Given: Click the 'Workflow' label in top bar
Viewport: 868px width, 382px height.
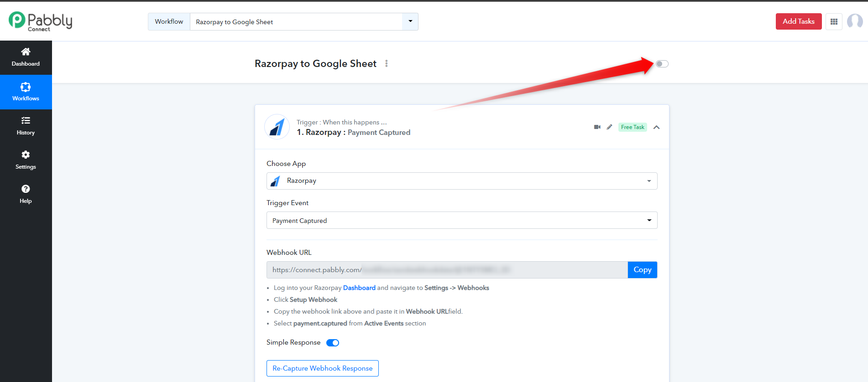Looking at the screenshot, I should click(169, 21).
